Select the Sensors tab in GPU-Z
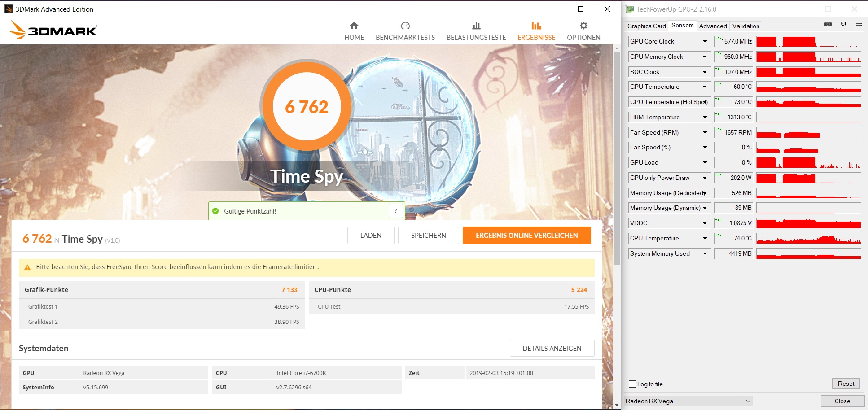 tap(682, 26)
